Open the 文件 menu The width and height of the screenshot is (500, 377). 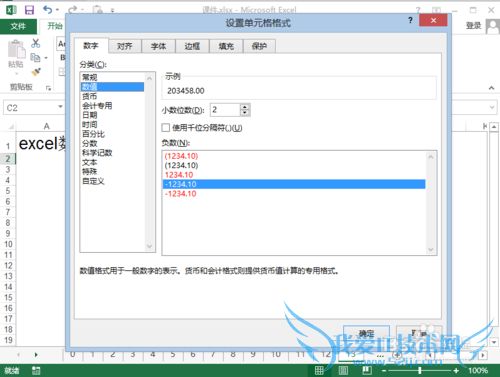coord(18,26)
